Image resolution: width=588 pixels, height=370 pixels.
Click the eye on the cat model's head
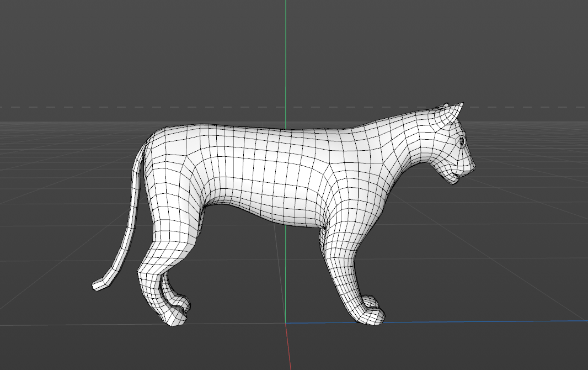(x=462, y=141)
